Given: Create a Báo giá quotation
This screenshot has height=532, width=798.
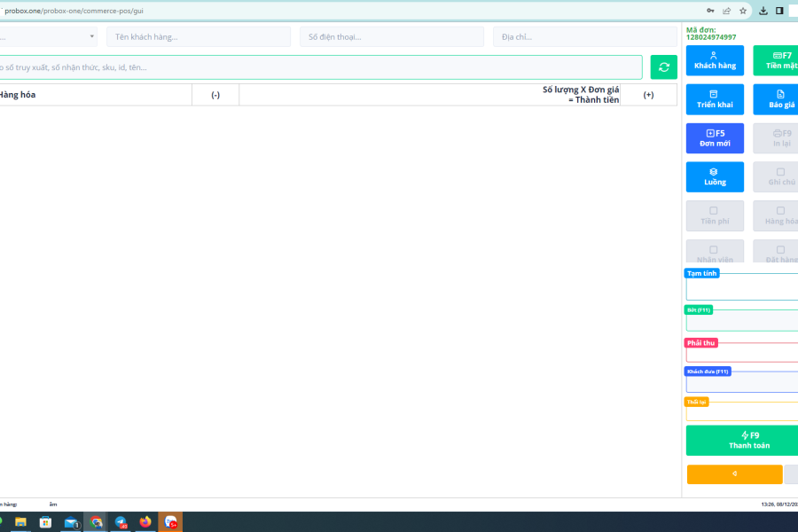Looking at the screenshot, I should 777,99.
